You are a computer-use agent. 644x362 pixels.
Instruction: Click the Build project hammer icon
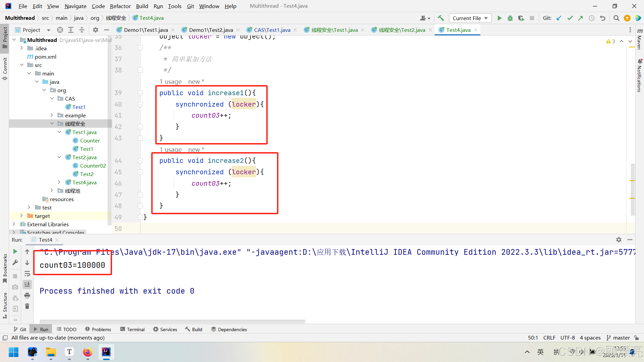click(x=441, y=18)
